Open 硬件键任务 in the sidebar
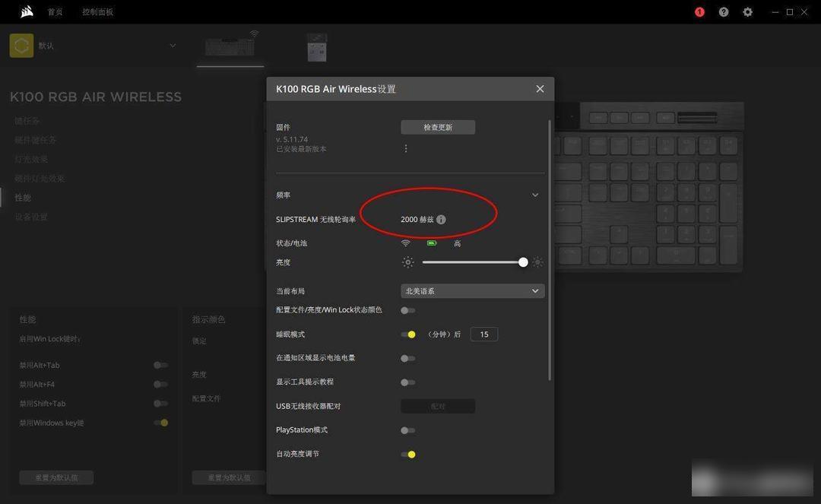Image resolution: width=821 pixels, height=504 pixels. point(35,141)
